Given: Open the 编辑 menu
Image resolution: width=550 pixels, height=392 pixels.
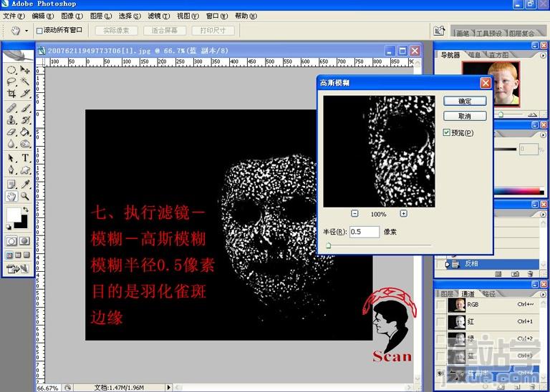Looking at the screenshot, I should (43, 16).
